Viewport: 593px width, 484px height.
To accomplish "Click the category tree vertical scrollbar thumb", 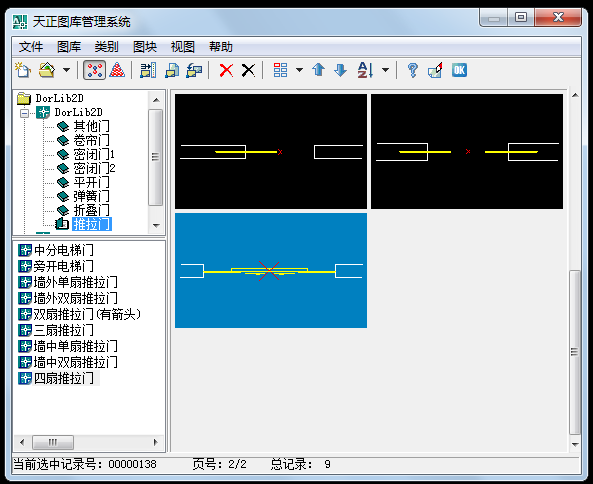I will [155, 157].
